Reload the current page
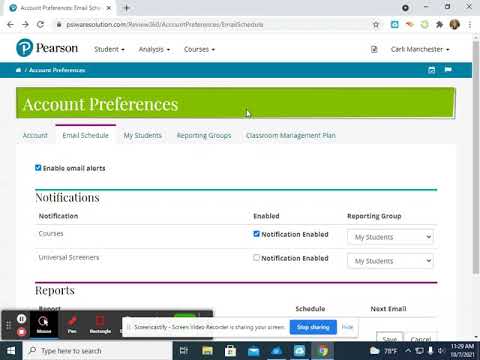Screen dimensions: 480x360 (40, 24)
